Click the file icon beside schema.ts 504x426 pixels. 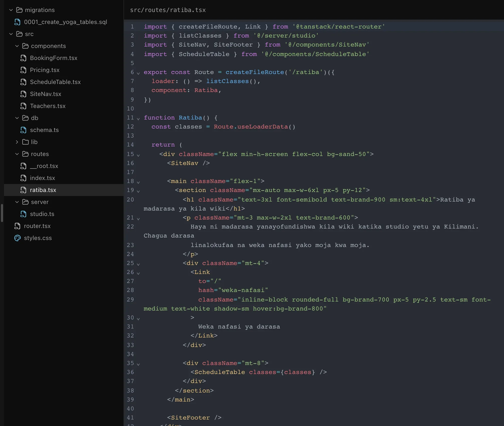pyautogui.click(x=23, y=130)
